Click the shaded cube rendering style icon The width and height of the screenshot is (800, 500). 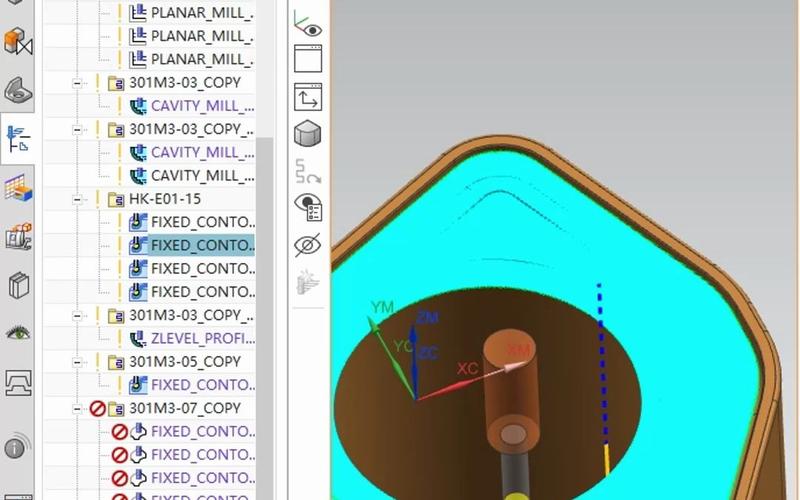[x=307, y=133]
